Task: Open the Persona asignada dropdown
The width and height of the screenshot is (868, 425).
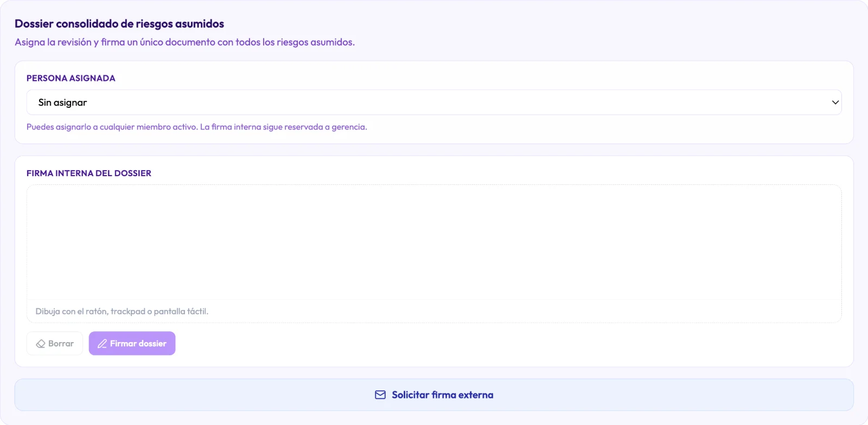Action: 434,102
